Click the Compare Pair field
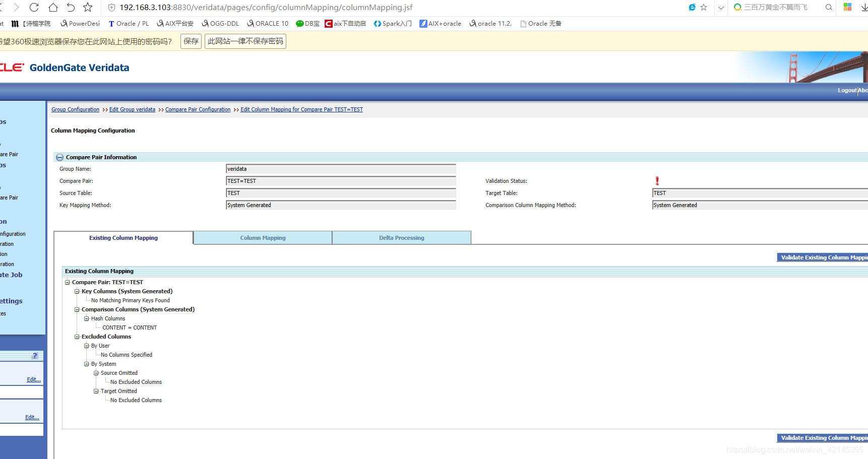Screen dimensions: 868x459 coord(341,181)
